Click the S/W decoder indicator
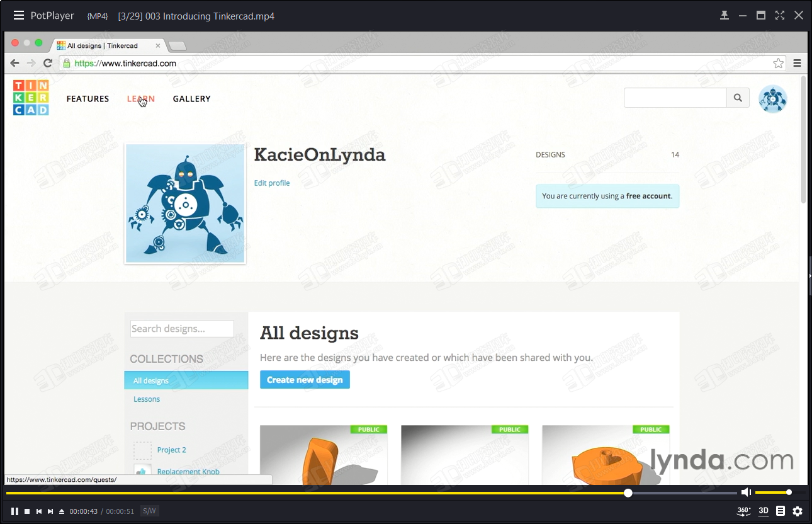This screenshot has width=812, height=524. [149, 511]
